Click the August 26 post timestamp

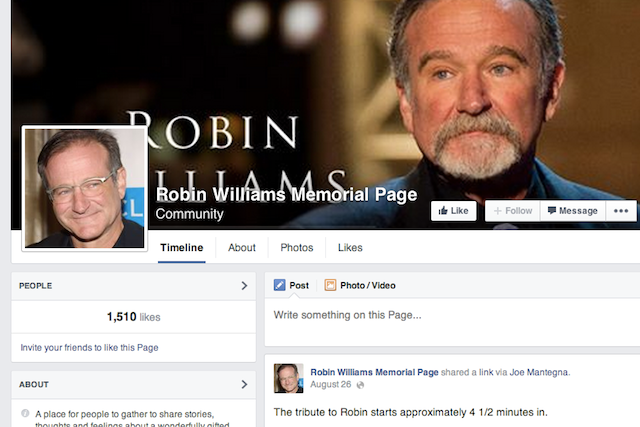331,385
